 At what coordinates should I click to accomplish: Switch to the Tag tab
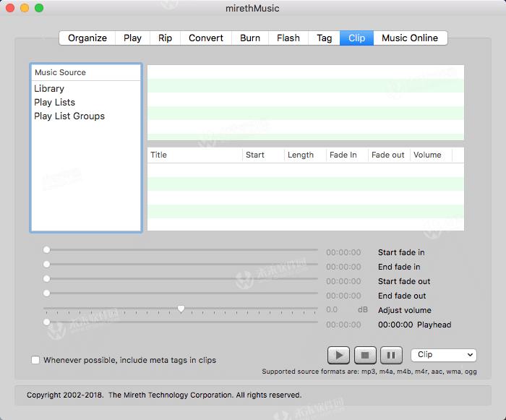(325, 38)
